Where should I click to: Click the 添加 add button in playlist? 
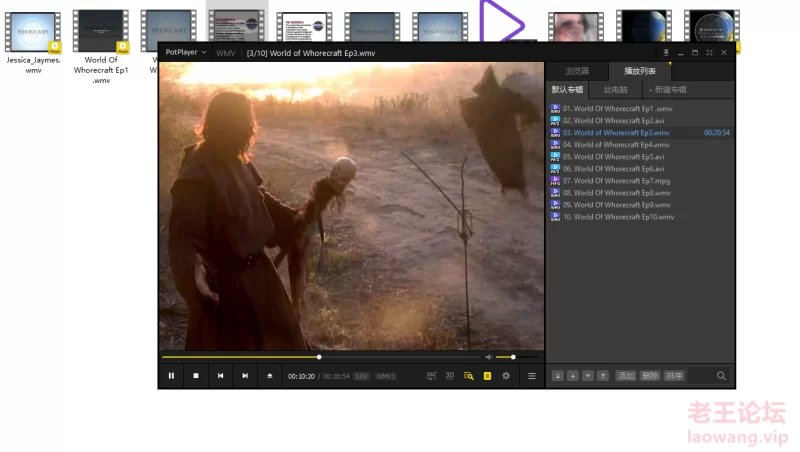626,376
